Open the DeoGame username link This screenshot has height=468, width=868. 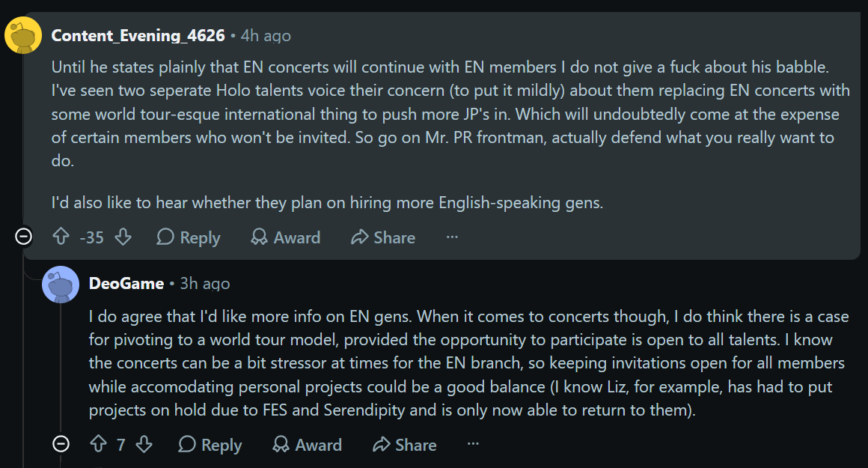coord(126,284)
